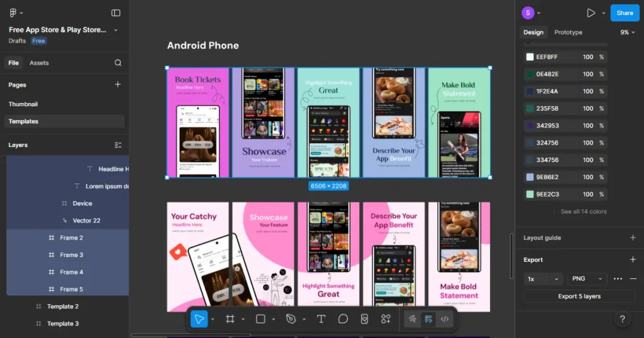This screenshot has width=644, height=338.
Task: Click Export 5 layers button
Action: coord(579,296)
